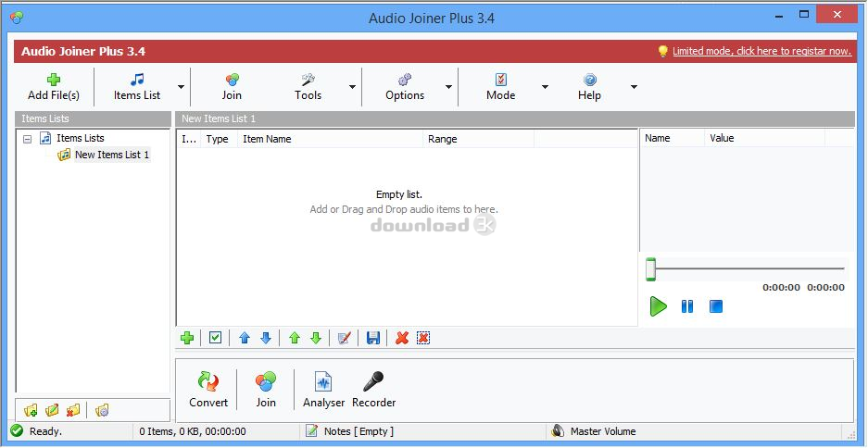This screenshot has width=868, height=448.
Task: Click the Convert button in the bottom panel
Action: tap(208, 390)
